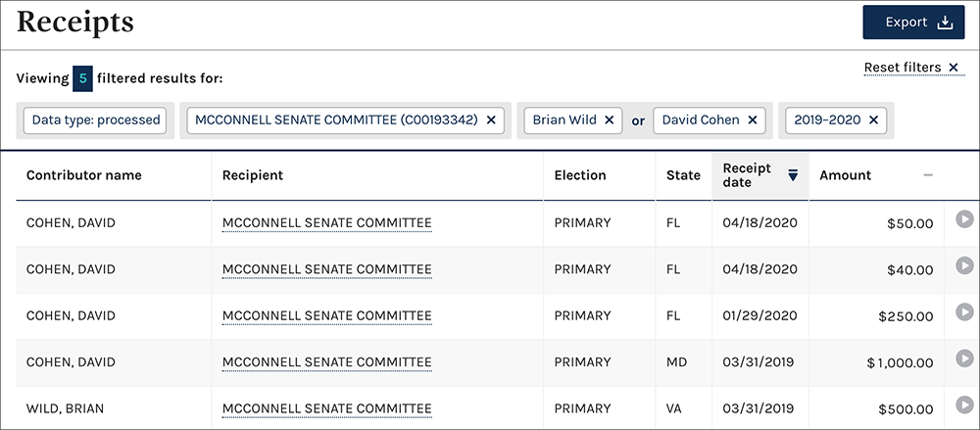Open recipient link in Brian Wild's row
This screenshot has width=980, height=430.
point(326,408)
